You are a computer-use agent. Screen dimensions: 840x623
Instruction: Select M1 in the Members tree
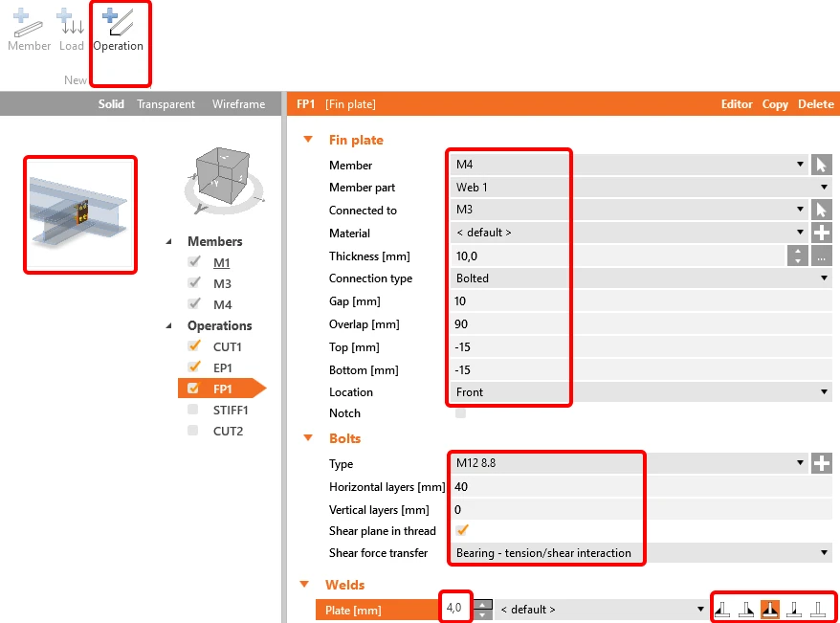coord(221,262)
